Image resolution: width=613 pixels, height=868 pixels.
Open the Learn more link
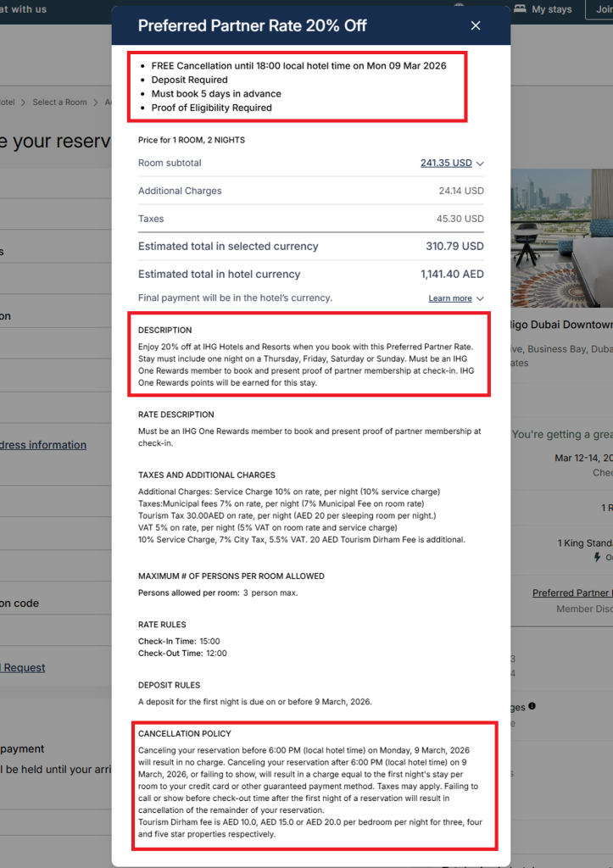point(450,298)
